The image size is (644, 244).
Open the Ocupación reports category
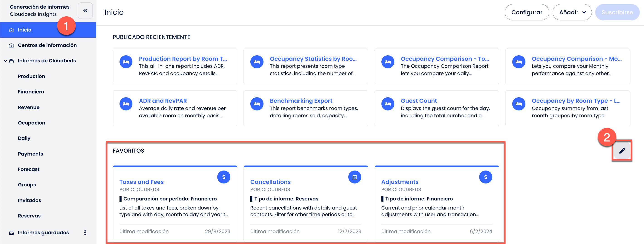[x=32, y=123]
